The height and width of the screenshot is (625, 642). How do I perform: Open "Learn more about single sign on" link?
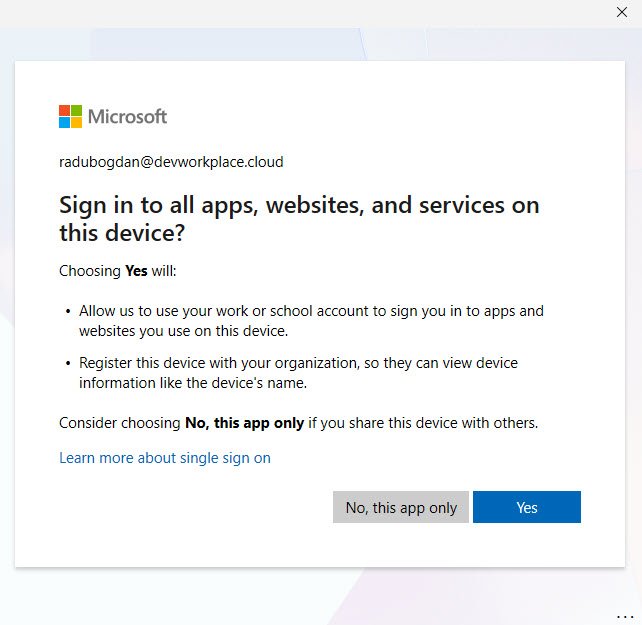pyautogui.click(x=165, y=458)
